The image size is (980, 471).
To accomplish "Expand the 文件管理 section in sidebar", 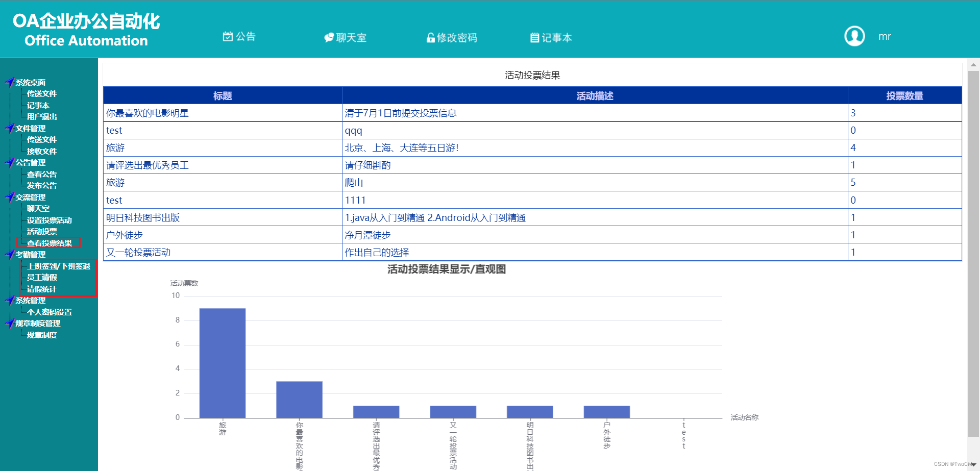I will tap(32, 128).
